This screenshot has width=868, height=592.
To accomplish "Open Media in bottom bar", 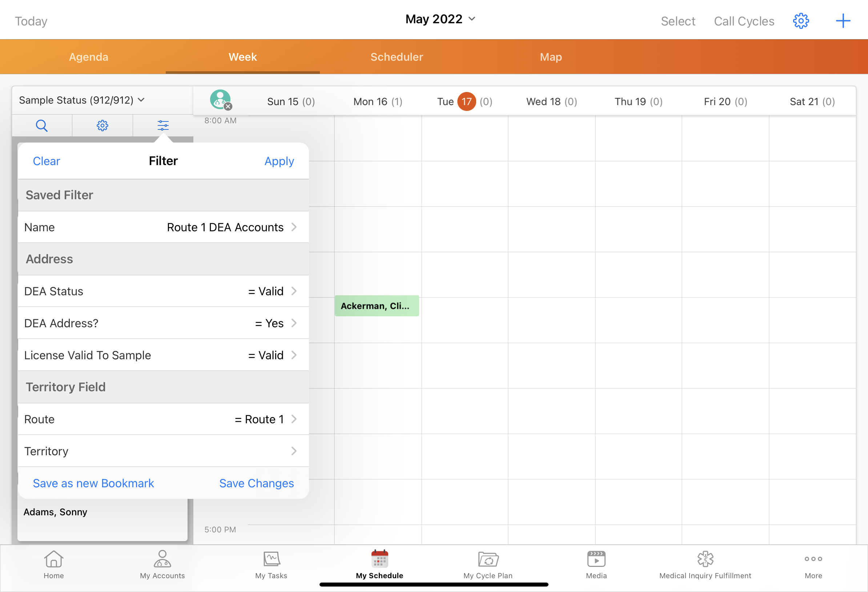I will coord(596,564).
